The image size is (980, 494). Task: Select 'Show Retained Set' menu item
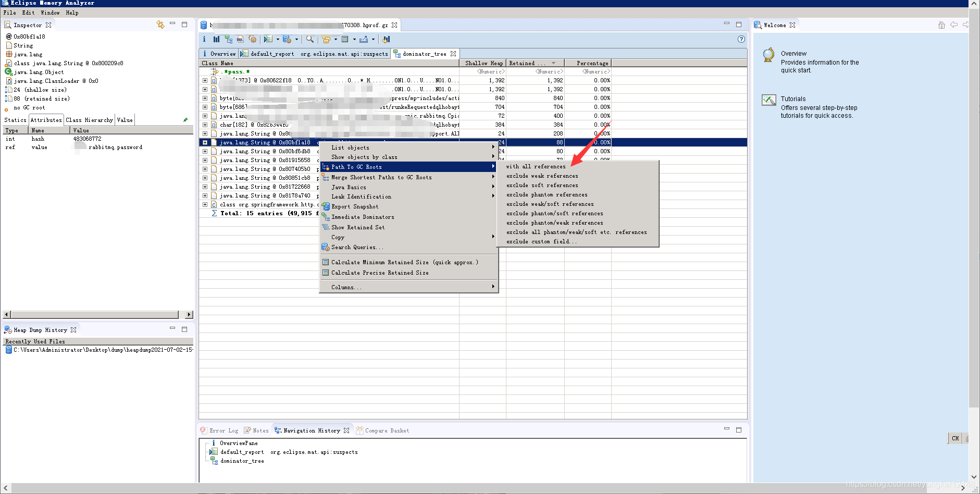click(408, 227)
